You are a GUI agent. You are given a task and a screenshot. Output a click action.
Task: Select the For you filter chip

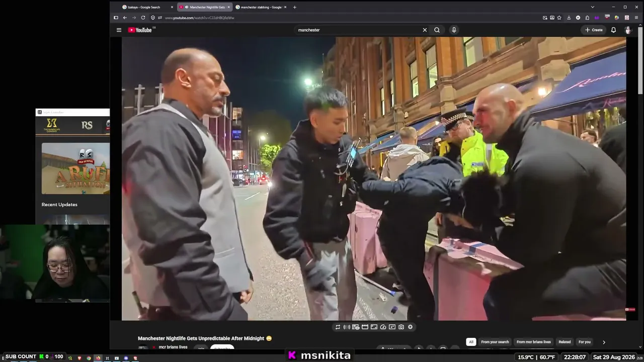coord(585,342)
